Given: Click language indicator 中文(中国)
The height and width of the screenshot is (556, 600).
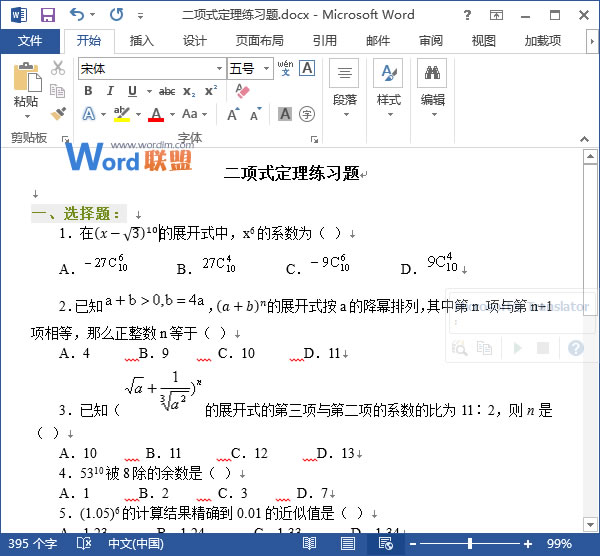Looking at the screenshot, I should pos(136,543).
